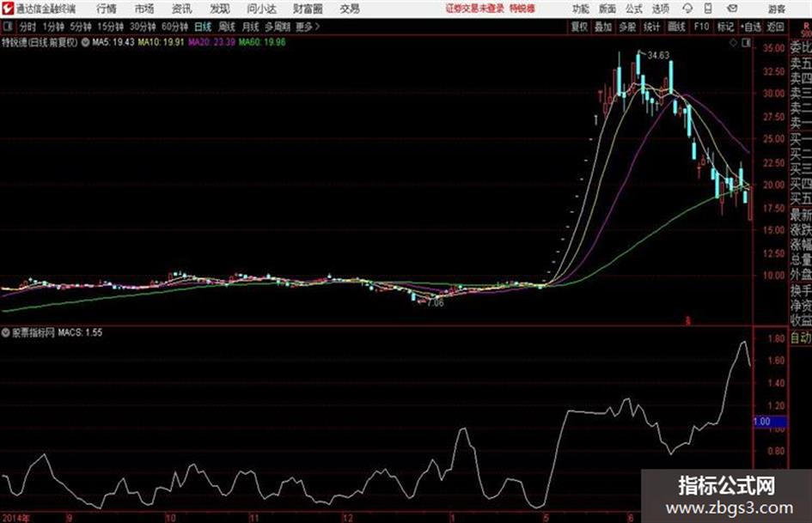812x523 pixels.
Task: Click the 游客 user account label
Action: coord(776,9)
